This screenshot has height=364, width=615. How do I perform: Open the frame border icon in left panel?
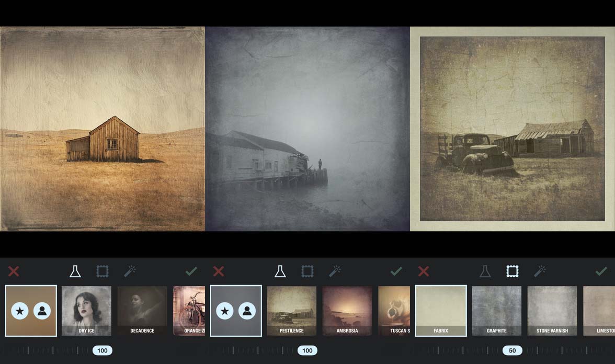[x=102, y=271]
